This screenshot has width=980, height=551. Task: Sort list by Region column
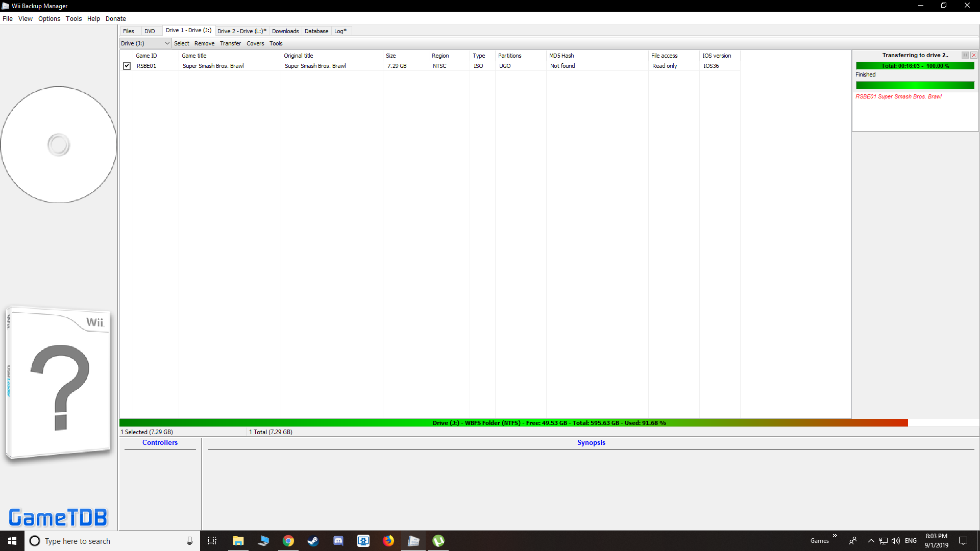(x=449, y=56)
